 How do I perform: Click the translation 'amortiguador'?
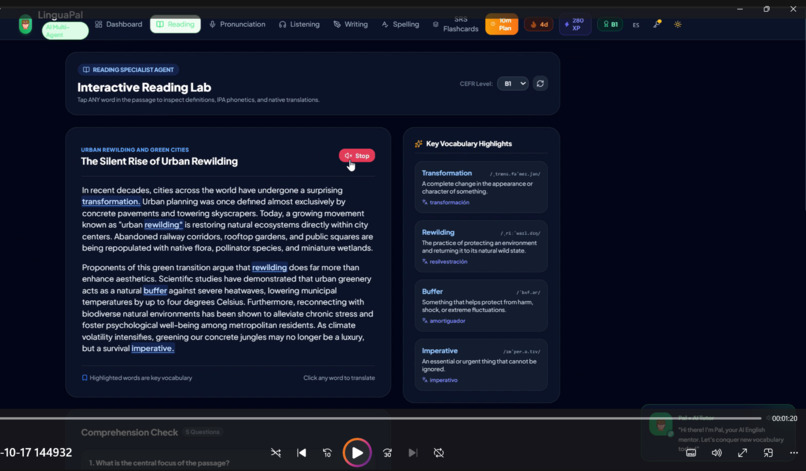(447, 320)
